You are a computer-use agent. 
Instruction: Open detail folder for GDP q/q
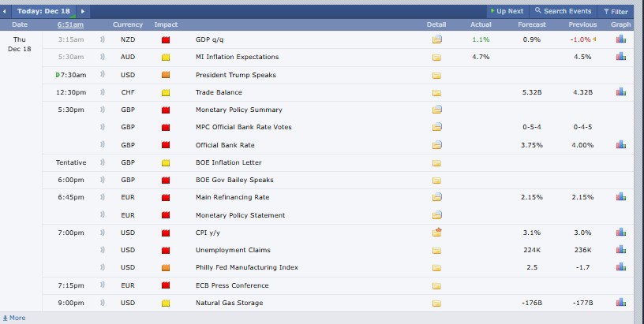click(x=436, y=39)
